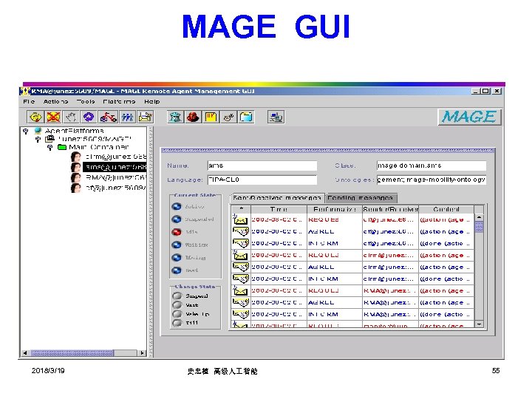Click the envelope-with-letter toolbar icon
532x399 pixels.
(146, 117)
